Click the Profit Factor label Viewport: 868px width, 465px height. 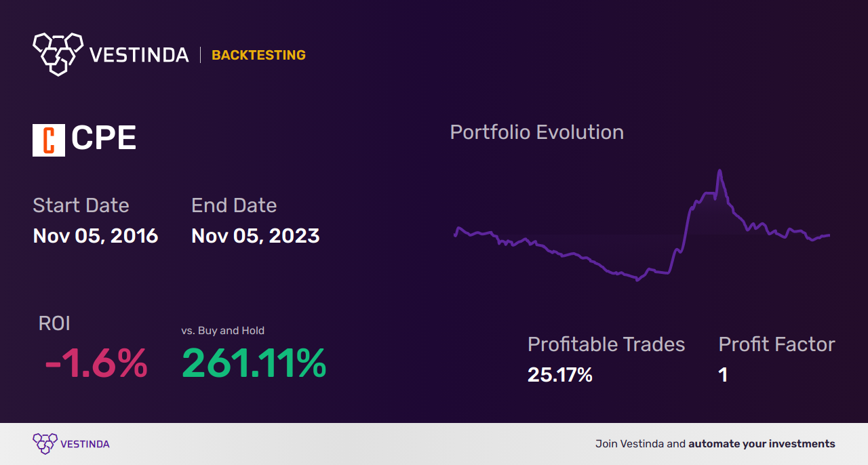pyautogui.click(x=776, y=344)
